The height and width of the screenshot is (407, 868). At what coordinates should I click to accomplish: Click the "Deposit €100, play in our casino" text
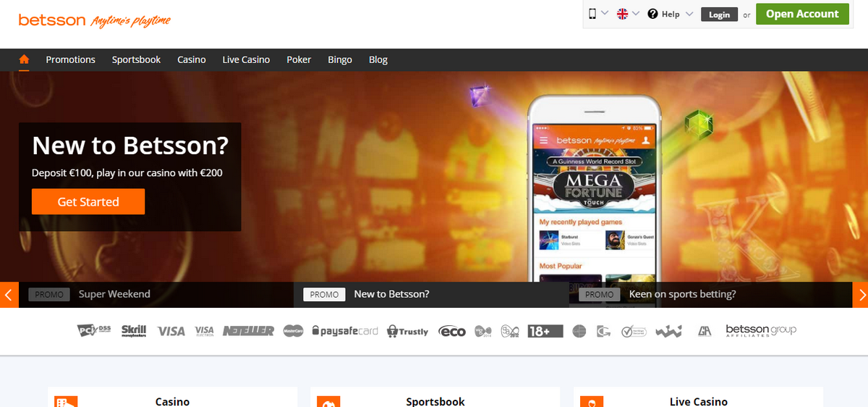[x=127, y=173]
